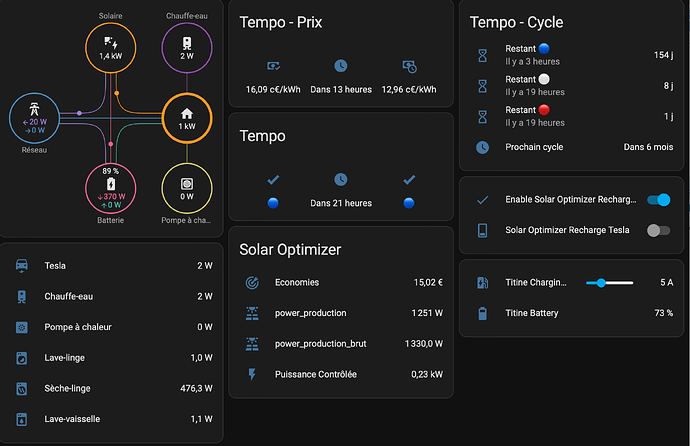Click the Economies icon in Solar Optimizer
This screenshot has height=446, width=690.
tap(251, 283)
